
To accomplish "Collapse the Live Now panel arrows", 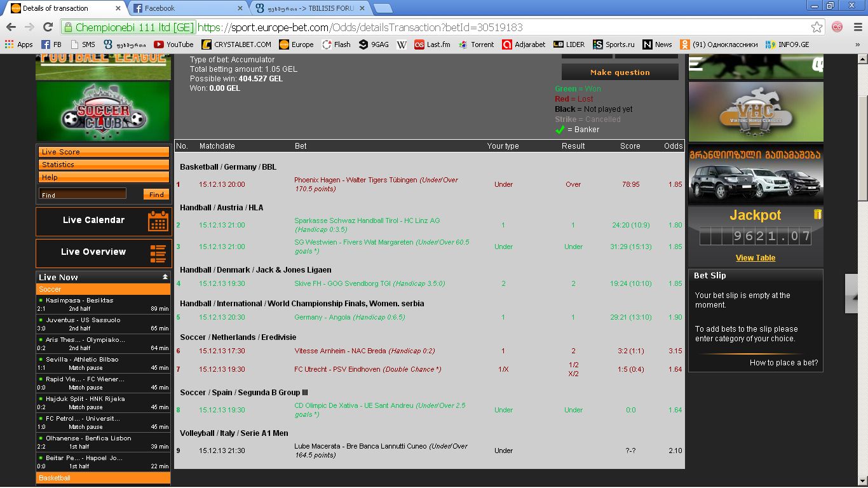I will coord(165,277).
